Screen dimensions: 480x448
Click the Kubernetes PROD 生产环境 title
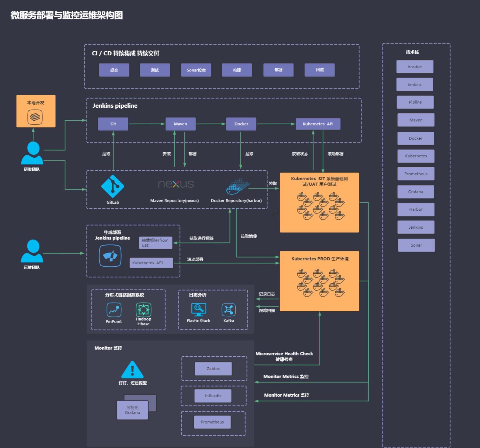320,259
